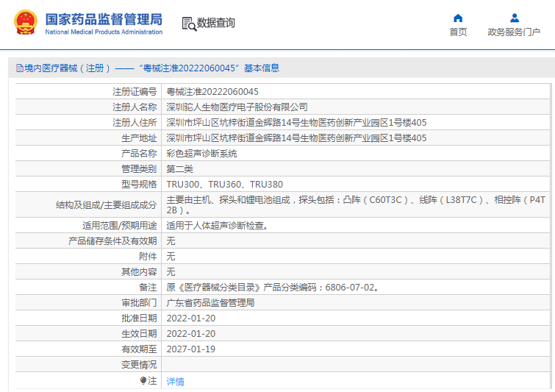Click the 基本信息 section heading

(x=262, y=68)
